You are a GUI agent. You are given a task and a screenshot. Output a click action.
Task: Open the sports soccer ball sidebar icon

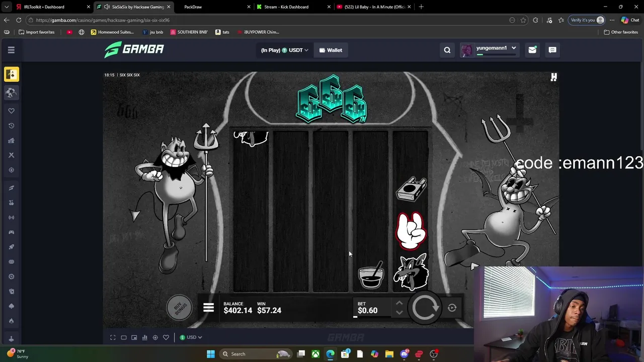pyautogui.click(x=11, y=93)
